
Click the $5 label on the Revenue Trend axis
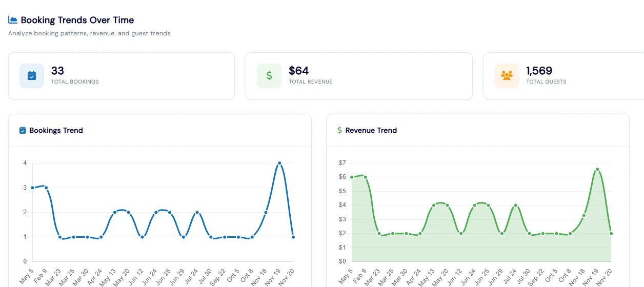pos(343,191)
